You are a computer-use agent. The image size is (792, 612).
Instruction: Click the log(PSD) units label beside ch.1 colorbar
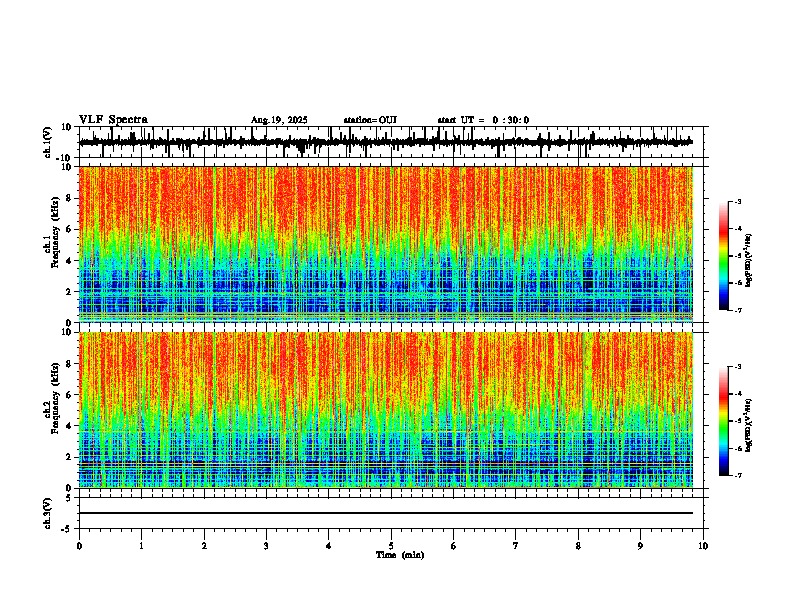pyautogui.click(x=749, y=260)
